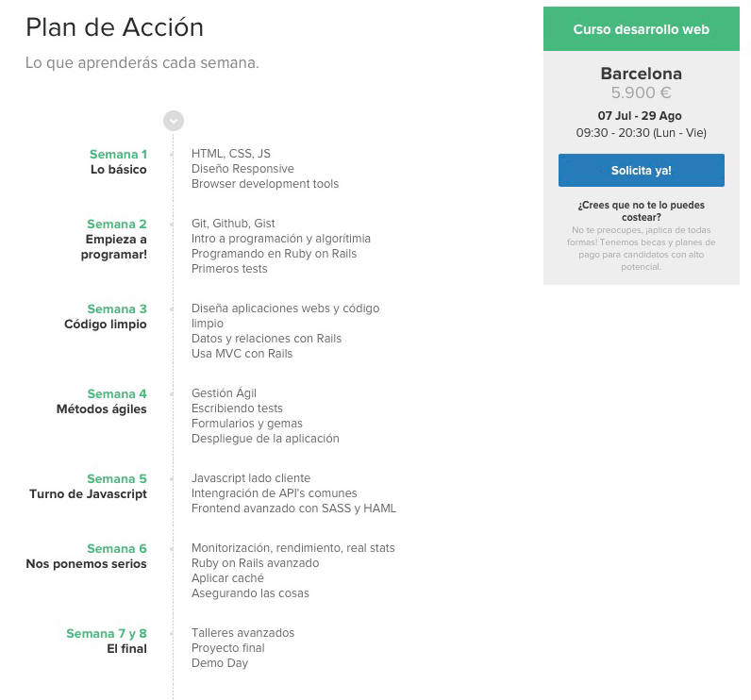Click Programando en Ruby on Rails line
This screenshot has width=751, height=700.
(274, 253)
